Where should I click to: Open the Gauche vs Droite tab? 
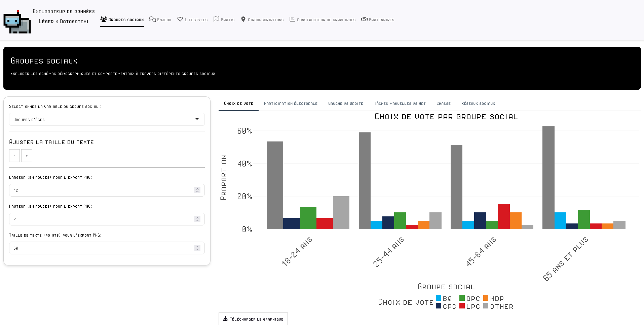346,103
